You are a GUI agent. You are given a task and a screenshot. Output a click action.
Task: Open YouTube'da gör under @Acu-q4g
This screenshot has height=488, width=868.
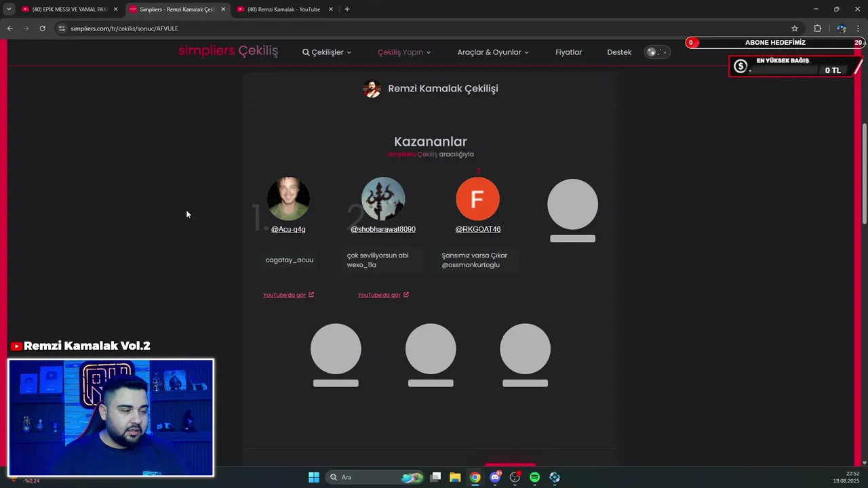tap(288, 295)
